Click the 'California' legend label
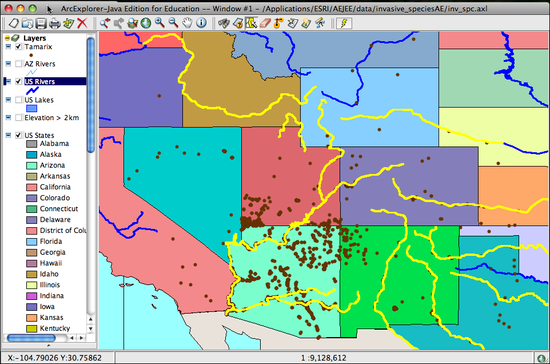Image resolution: width=550 pixels, height=364 pixels. pyautogui.click(x=55, y=187)
